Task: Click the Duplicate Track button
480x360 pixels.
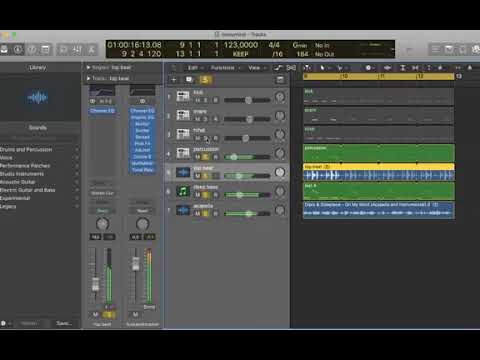Action: click(x=189, y=80)
